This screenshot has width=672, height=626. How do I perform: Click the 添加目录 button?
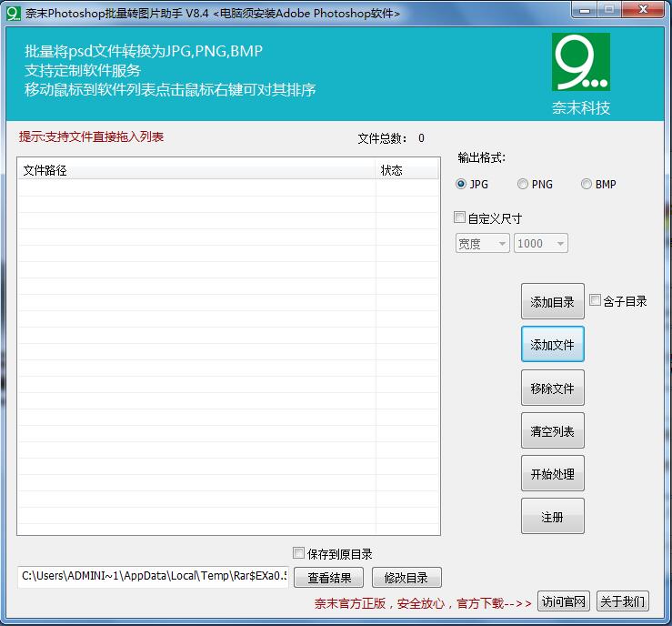click(553, 301)
